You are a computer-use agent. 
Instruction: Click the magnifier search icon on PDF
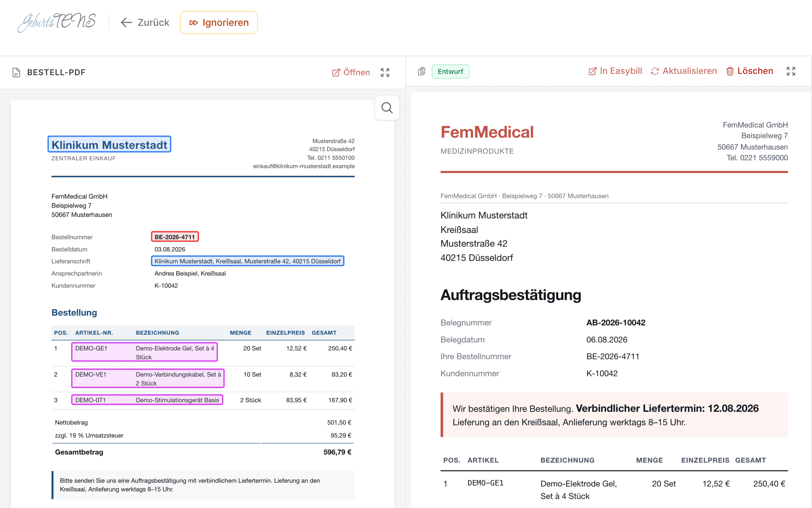click(x=387, y=107)
